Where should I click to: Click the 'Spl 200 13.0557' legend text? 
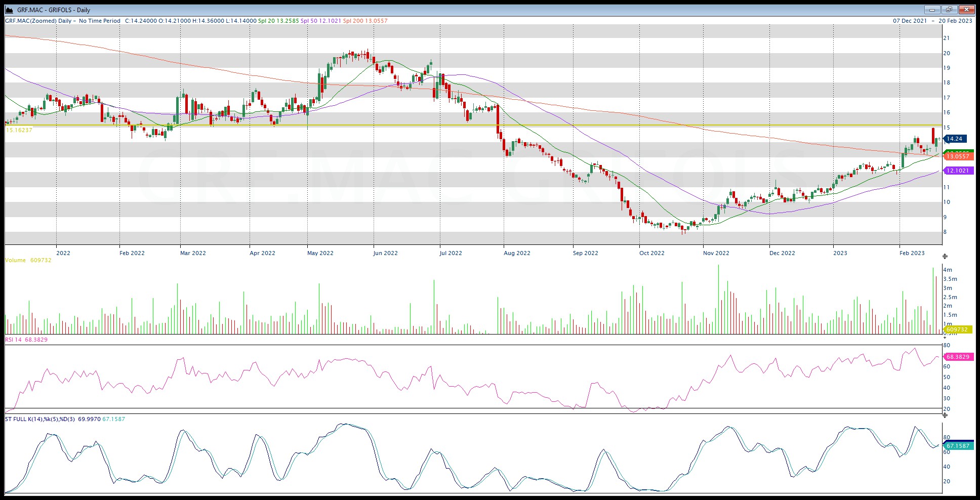pos(365,21)
